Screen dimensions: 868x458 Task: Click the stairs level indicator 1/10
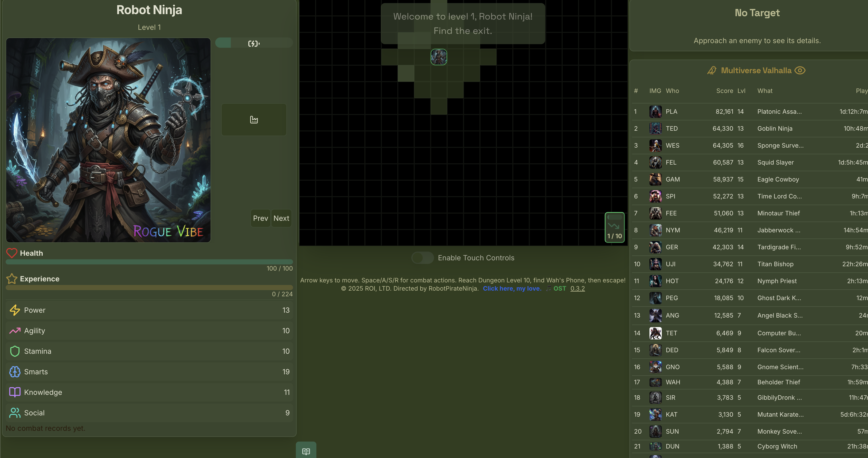coord(614,227)
